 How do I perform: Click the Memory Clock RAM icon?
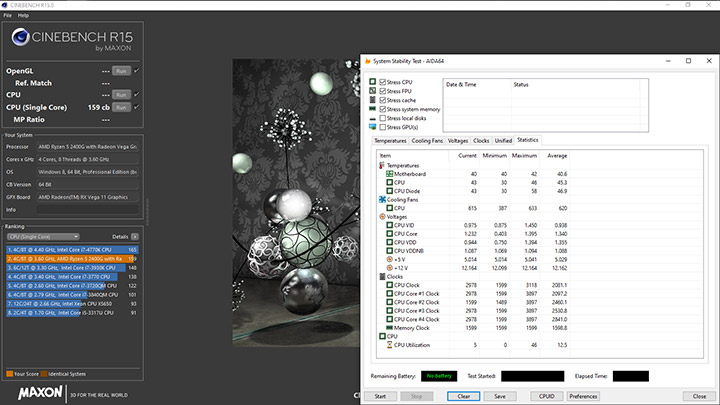pos(389,327)
